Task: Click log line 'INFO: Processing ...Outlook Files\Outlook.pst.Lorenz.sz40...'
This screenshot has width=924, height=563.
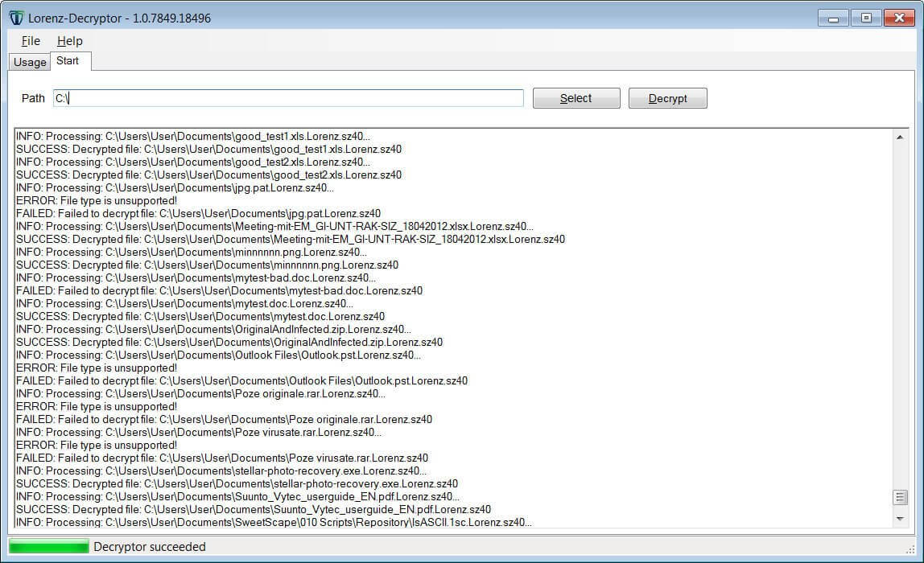Action: pyautogui.click(x=218, y=355)
